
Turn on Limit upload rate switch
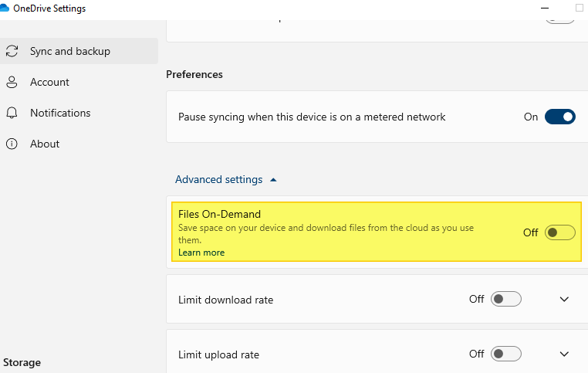(506, 354)
